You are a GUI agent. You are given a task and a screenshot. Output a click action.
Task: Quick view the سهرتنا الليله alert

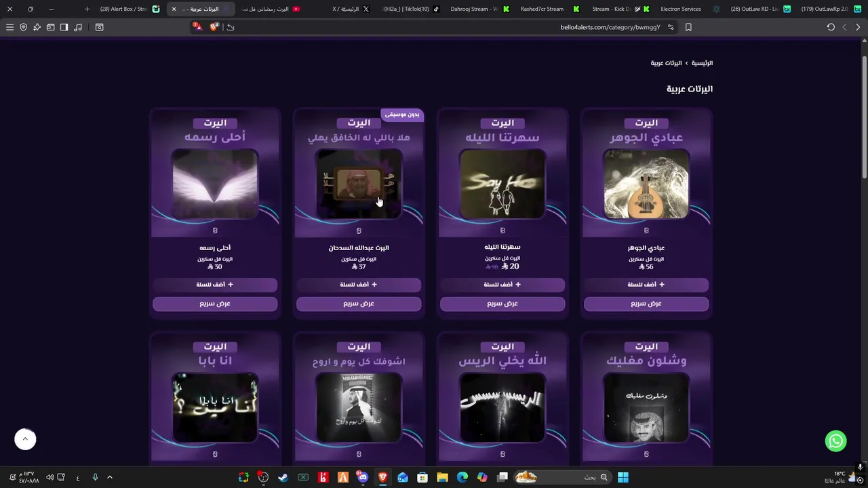(502, 304)
